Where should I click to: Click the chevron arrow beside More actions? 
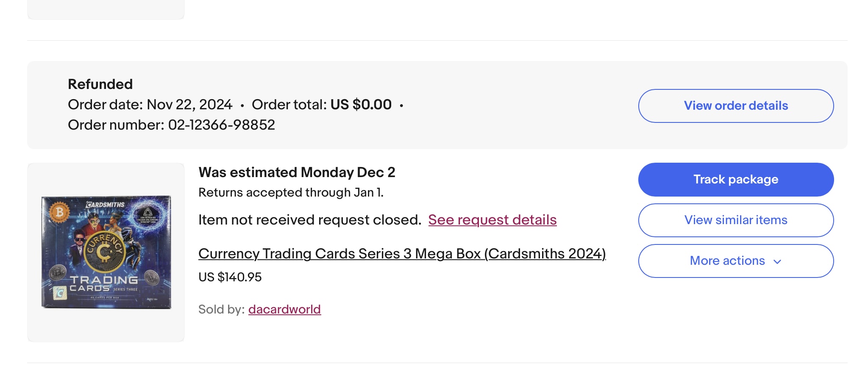click(x=777, y=262)
